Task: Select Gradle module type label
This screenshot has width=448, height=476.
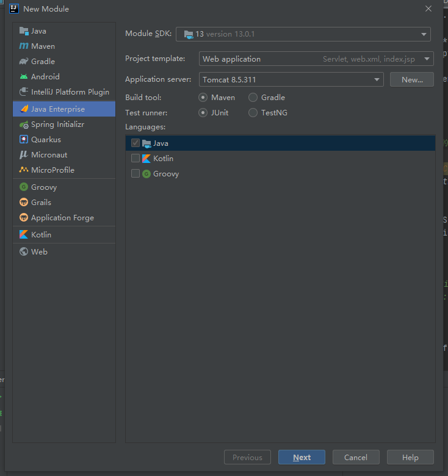Action: pos(43,61)
